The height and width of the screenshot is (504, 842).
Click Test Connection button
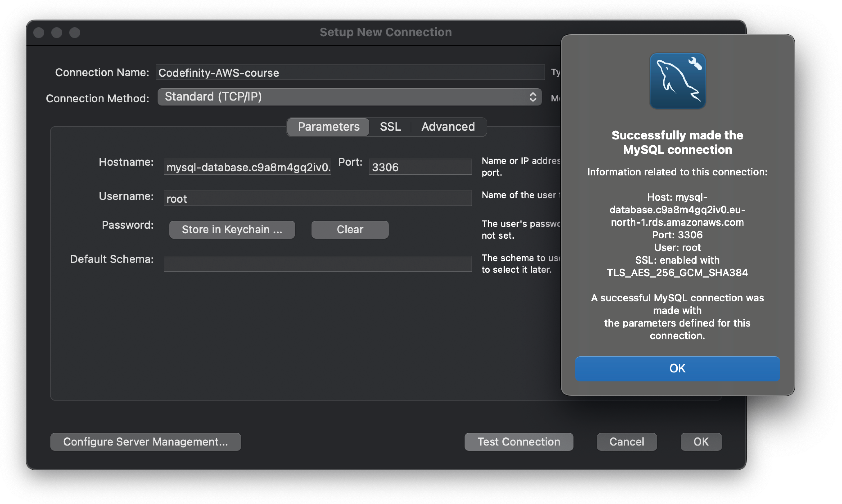(x=519, y=442)
